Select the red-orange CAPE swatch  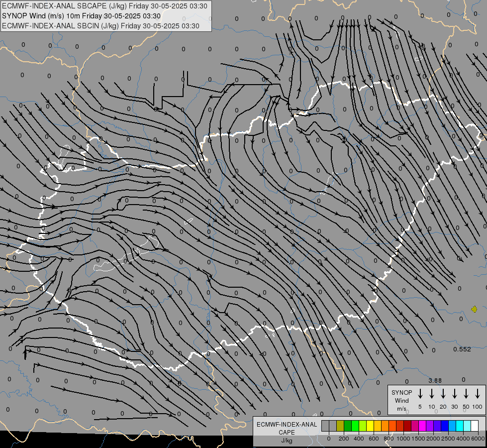(x=392, y=426)
